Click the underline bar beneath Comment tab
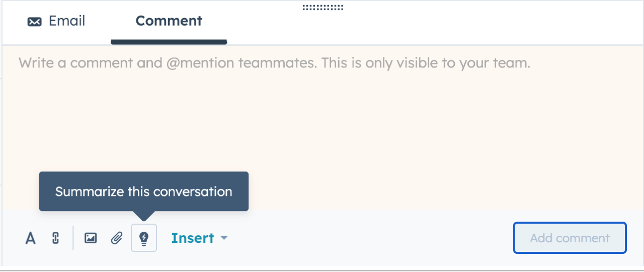 169,42
